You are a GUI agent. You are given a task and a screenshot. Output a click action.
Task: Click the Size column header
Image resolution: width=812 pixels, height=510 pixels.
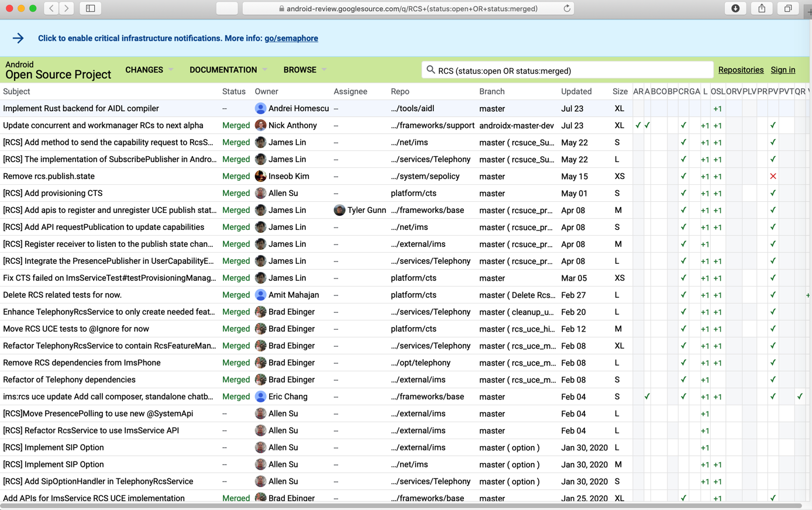tap(620, 91)
